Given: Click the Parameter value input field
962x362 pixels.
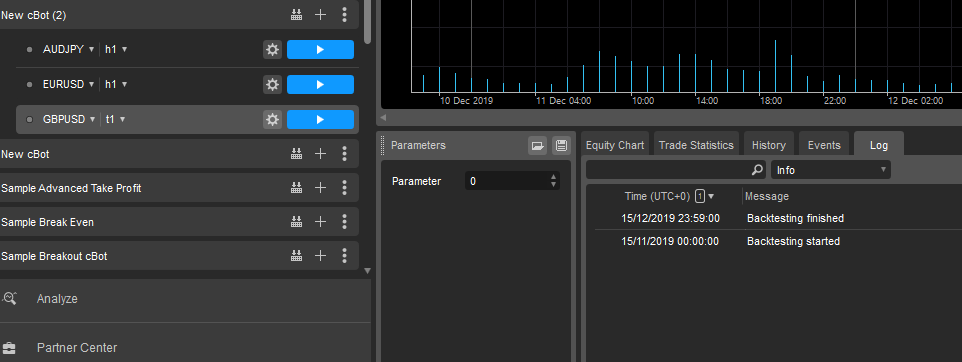Looking at the screenshot, I should [x=507, y=181].
